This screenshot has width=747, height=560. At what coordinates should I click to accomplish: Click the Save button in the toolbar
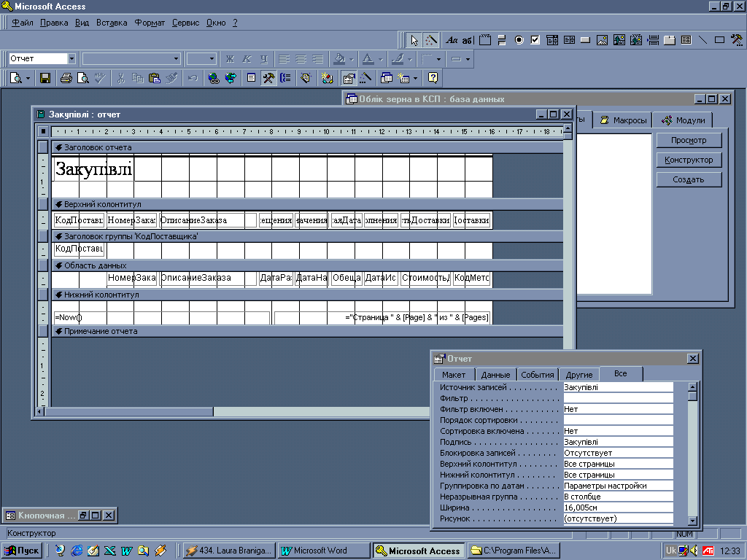[x=45, y=77]
